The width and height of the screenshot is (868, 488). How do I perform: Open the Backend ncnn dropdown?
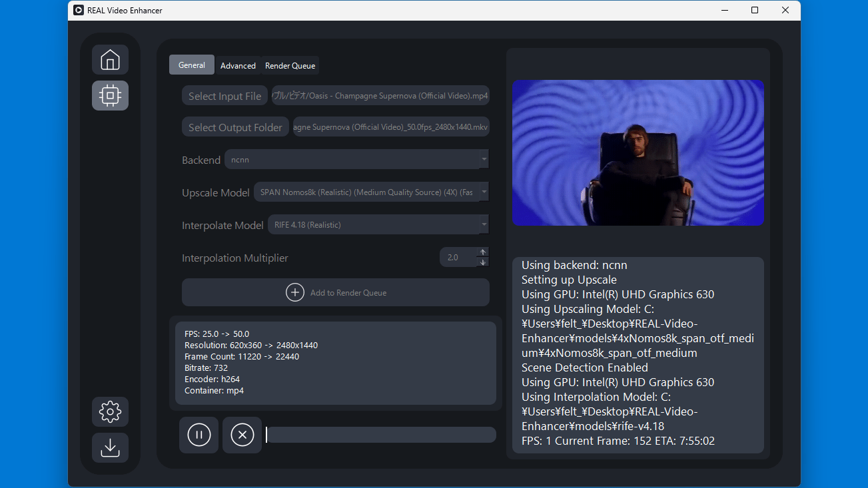click(x=356, y=159)
